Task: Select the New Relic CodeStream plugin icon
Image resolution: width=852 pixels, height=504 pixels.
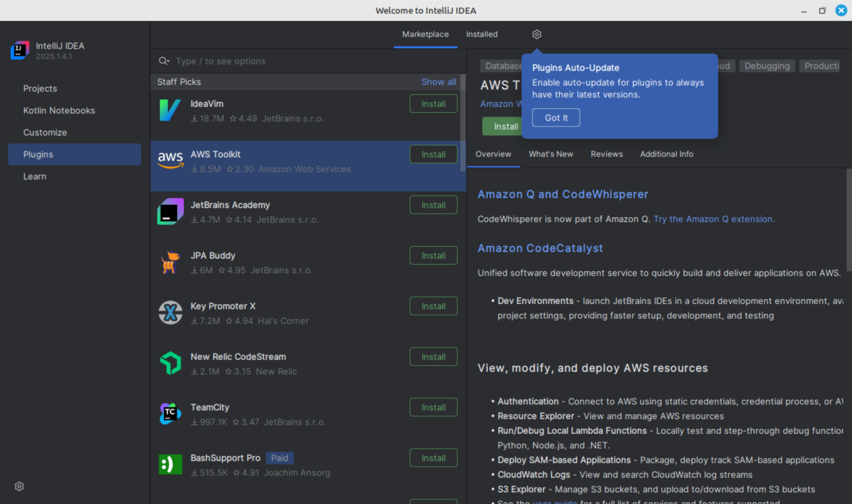Action: (x=170, y=363)
